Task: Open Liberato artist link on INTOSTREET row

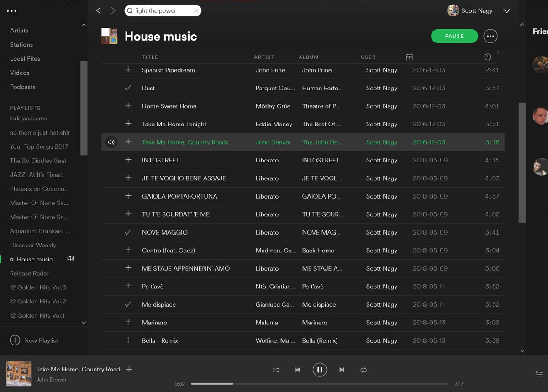Action: point(267,160)
